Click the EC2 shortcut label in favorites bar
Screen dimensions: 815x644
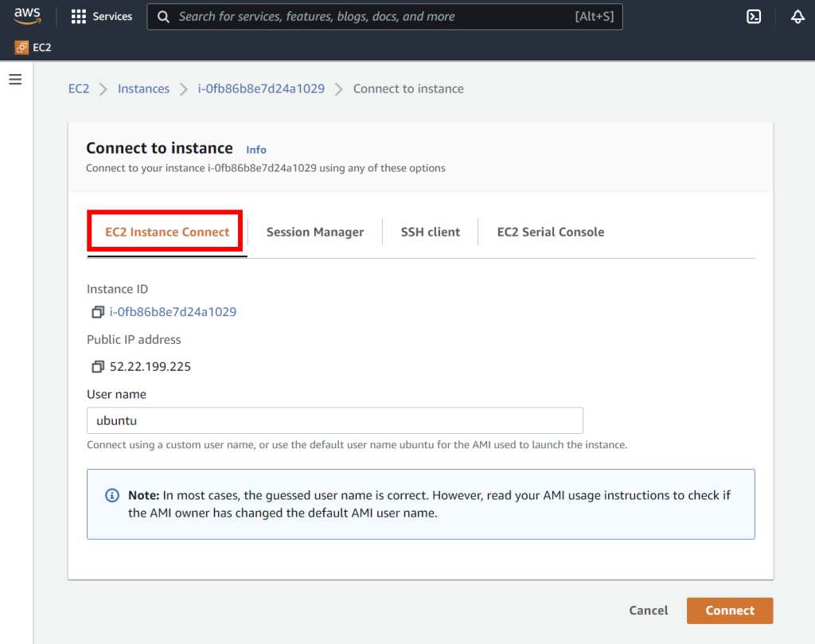click(x=42, y=47)
